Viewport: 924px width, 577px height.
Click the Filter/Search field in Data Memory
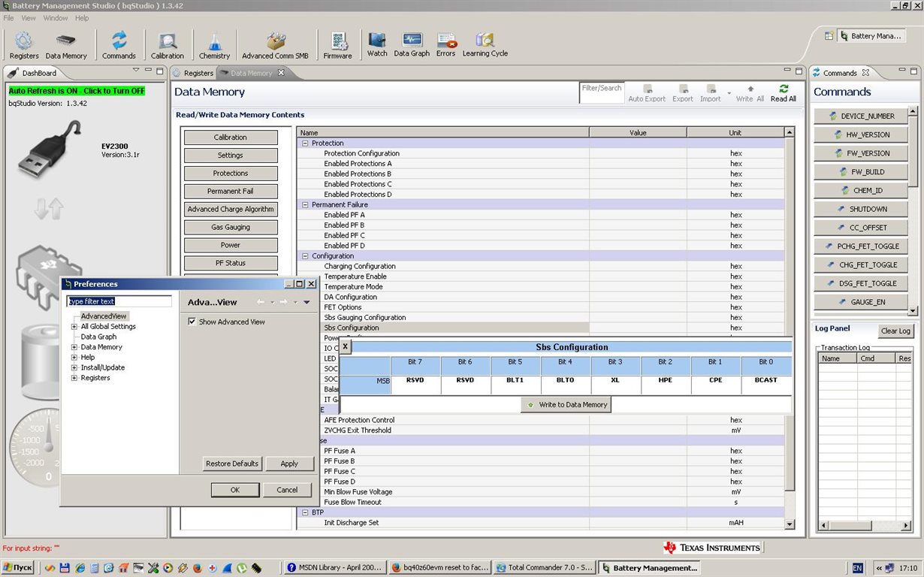pos(602,92)
